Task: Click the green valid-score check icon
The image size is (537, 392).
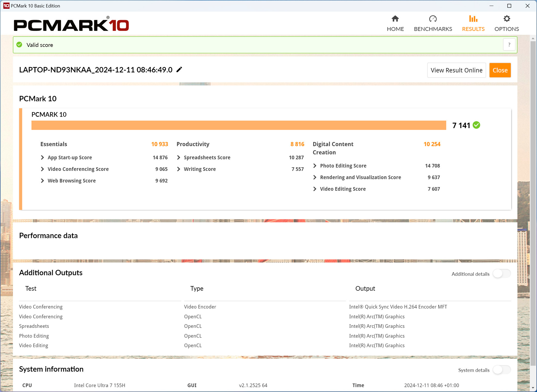Action: point(19,45)
